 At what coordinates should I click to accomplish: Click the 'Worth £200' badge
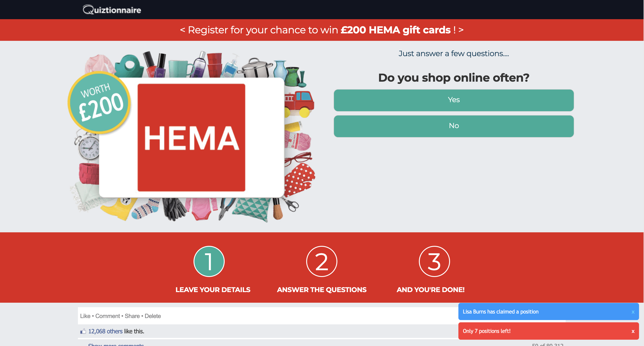99,102
